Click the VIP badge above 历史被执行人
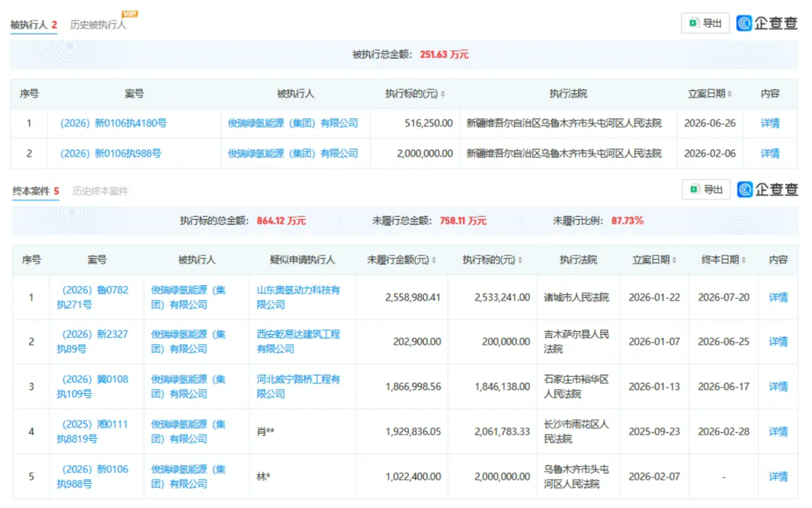812x508 pixels. pyautogui.click(x=129, y=14)
